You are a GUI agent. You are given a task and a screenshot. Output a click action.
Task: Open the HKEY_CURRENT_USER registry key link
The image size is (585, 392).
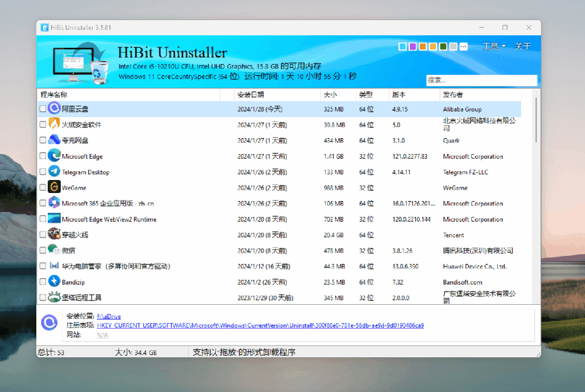click(260, 326)
